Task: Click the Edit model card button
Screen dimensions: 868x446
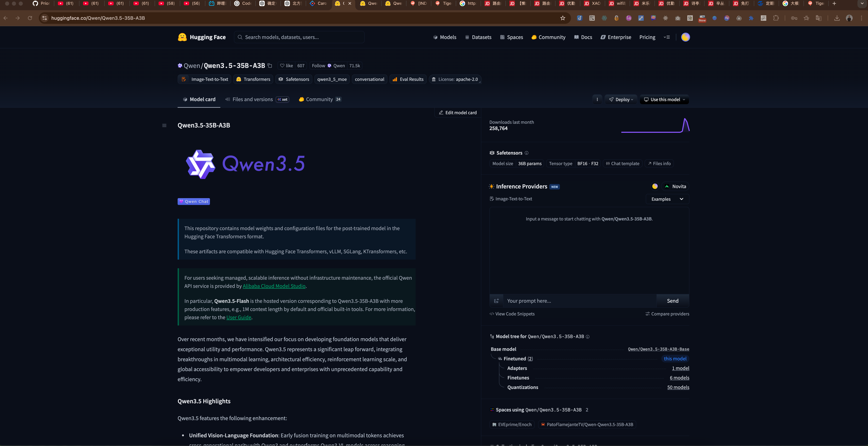Action: tap(458, 113)
